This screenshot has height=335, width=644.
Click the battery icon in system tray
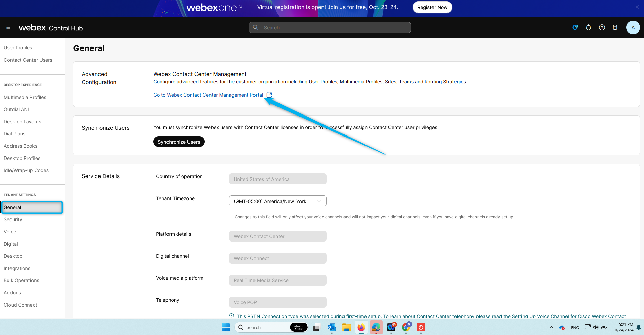click(604, 327)
